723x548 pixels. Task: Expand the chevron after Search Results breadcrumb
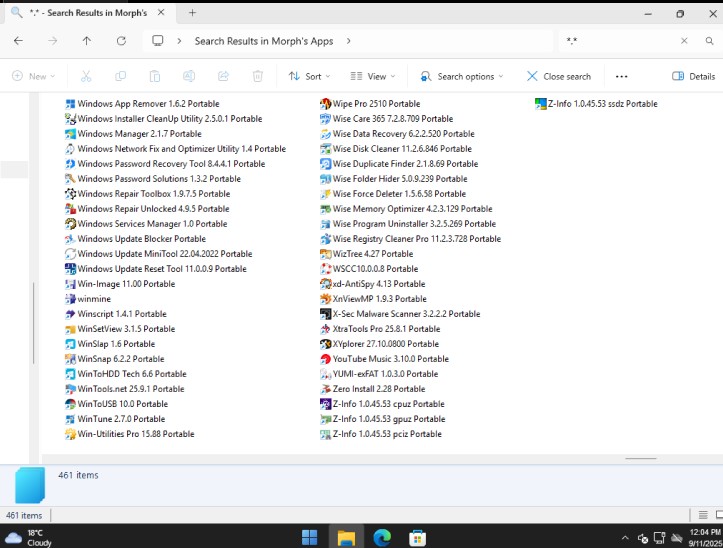(x=349, y=41)
